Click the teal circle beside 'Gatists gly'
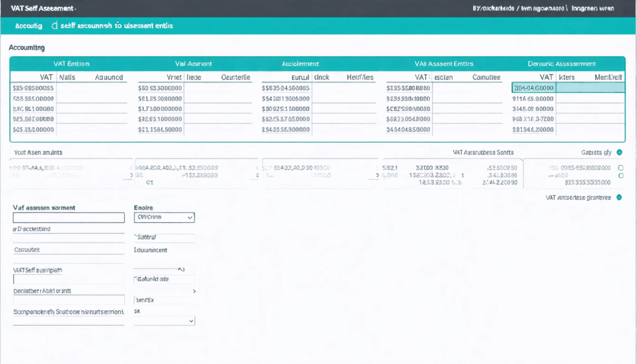637x364 pixels. 619,152
